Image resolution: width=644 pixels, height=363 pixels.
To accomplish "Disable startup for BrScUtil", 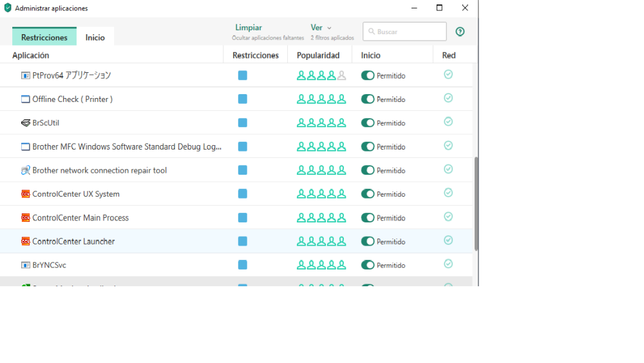I will (368, 123).
